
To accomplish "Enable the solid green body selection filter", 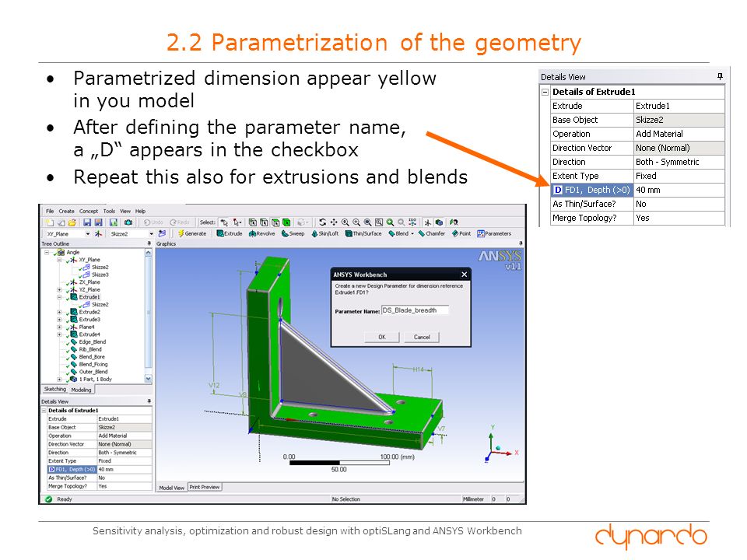I will click(286, 222).
